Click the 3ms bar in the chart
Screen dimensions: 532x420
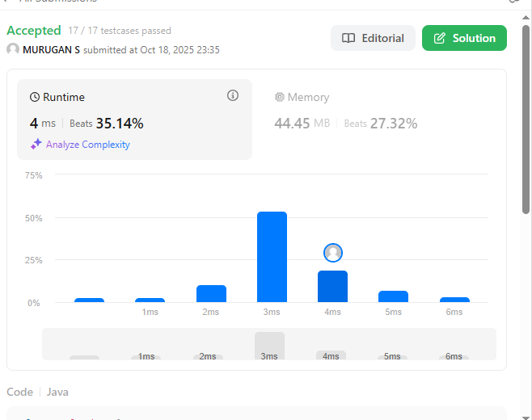tap(272, 257)
